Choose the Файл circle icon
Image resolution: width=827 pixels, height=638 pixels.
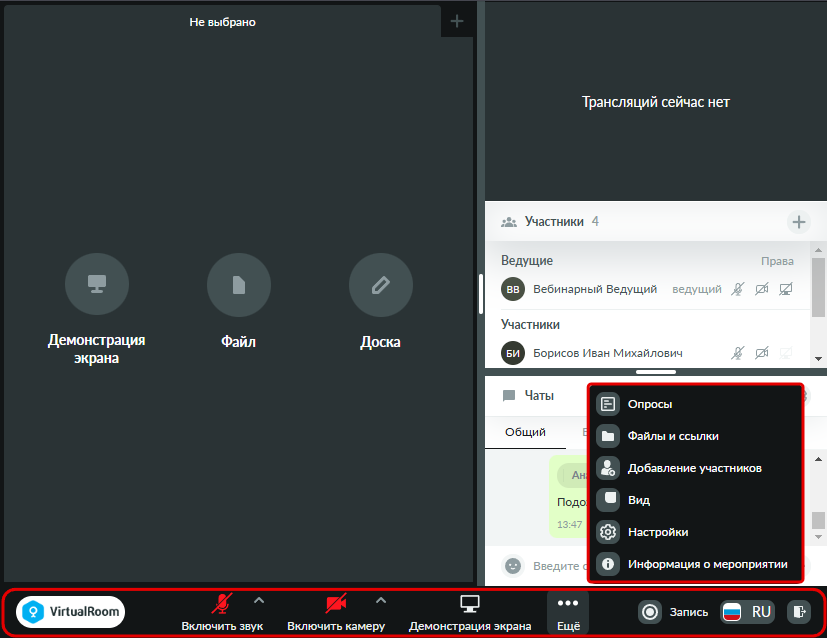239,285
